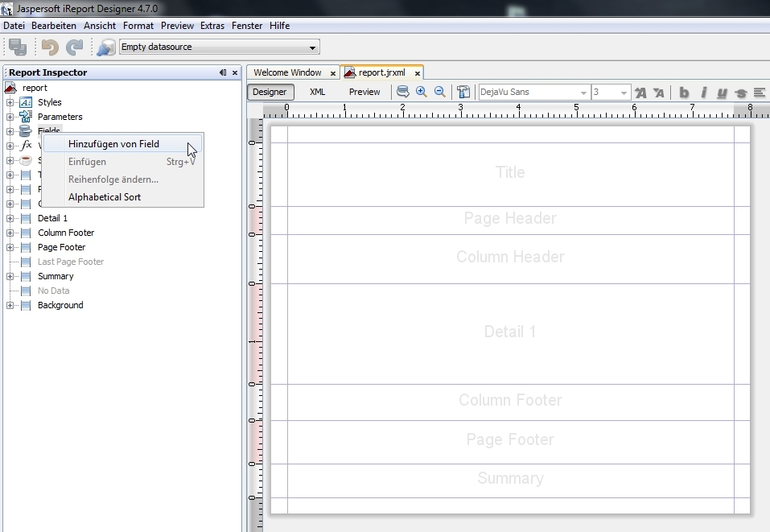
Task: Select the Page Footer tree item
Action: point(61,247)
